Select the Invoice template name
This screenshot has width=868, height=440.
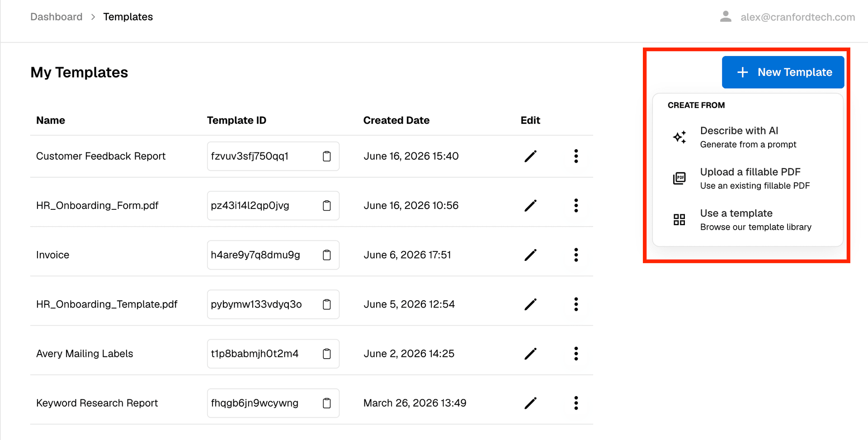[52, 255]
